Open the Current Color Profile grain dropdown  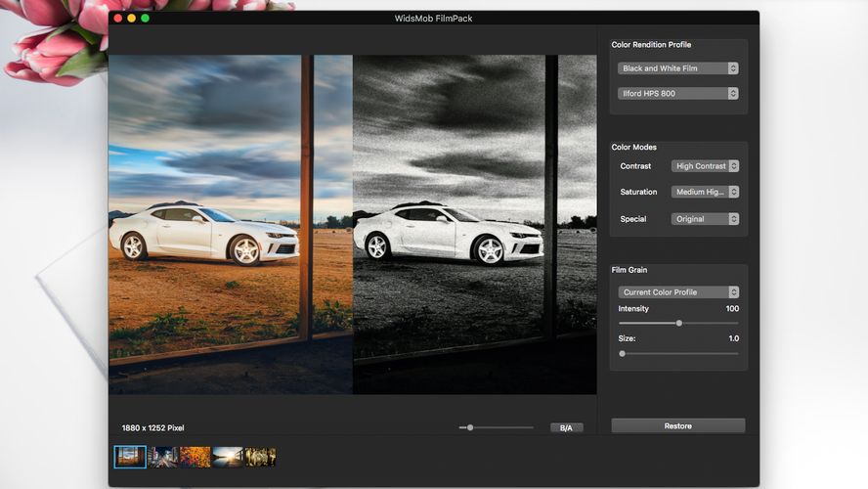678,291
